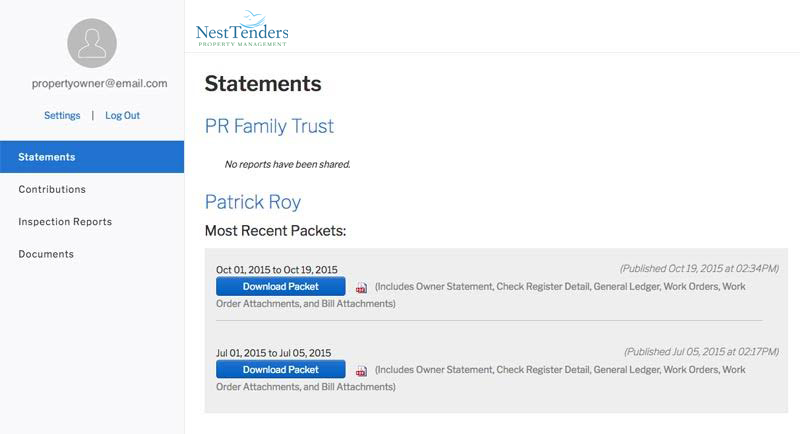This screenshot has width=800, height=434.
Task: Open PDF icon for October 2015 packet
Action: click(361, 288)
